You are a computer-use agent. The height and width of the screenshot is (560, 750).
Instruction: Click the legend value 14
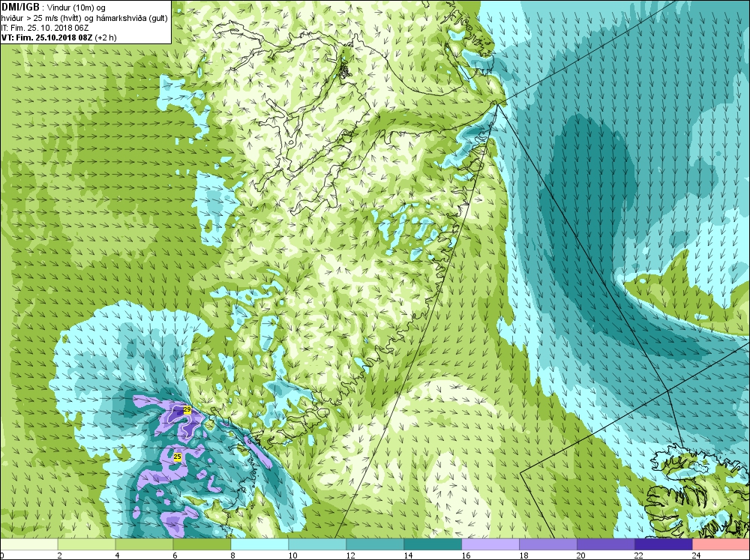click(x=409, y=556)
